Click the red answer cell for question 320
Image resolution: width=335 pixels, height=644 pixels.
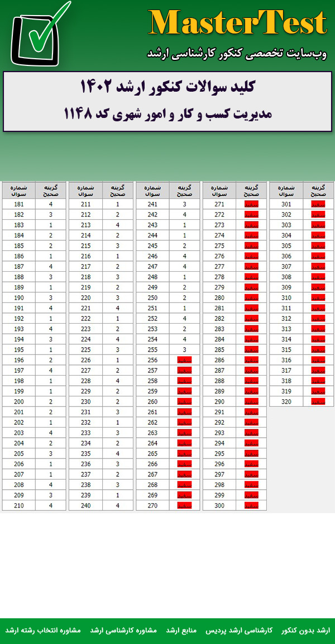(318, 401)
